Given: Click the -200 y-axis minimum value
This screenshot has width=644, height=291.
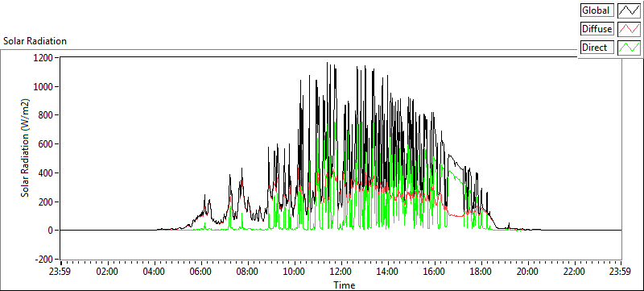Looking at the screenshot, I should tap(45, 260).
